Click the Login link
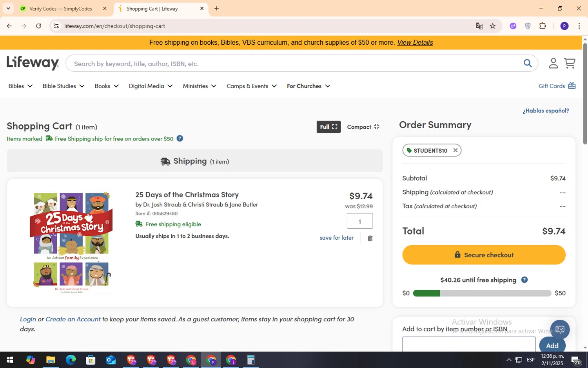The height and width of the screenshot is (368, 588). click(28, 319)
